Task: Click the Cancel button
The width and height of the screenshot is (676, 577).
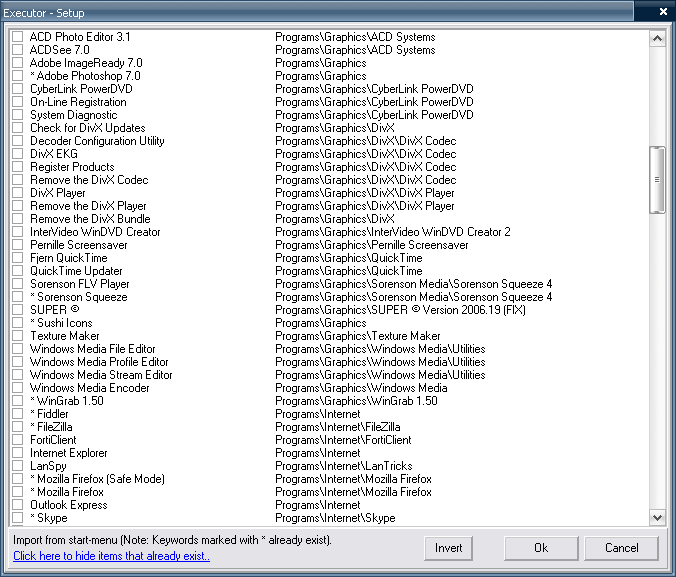Action: [x=621, y=548]
